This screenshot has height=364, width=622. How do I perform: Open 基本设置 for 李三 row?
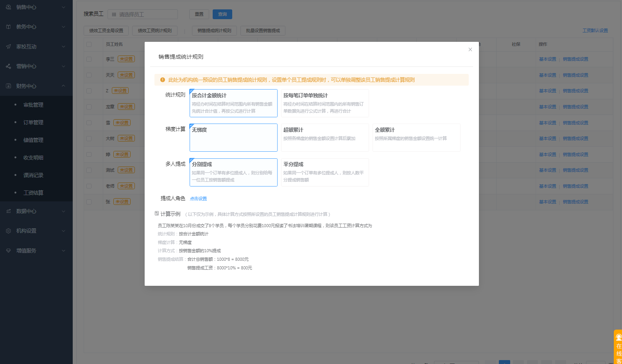(547, 59)
